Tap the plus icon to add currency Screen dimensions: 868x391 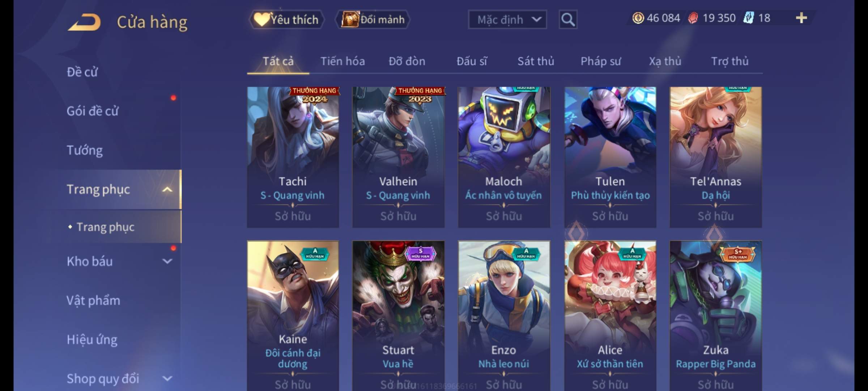click(x=801, y=18)
